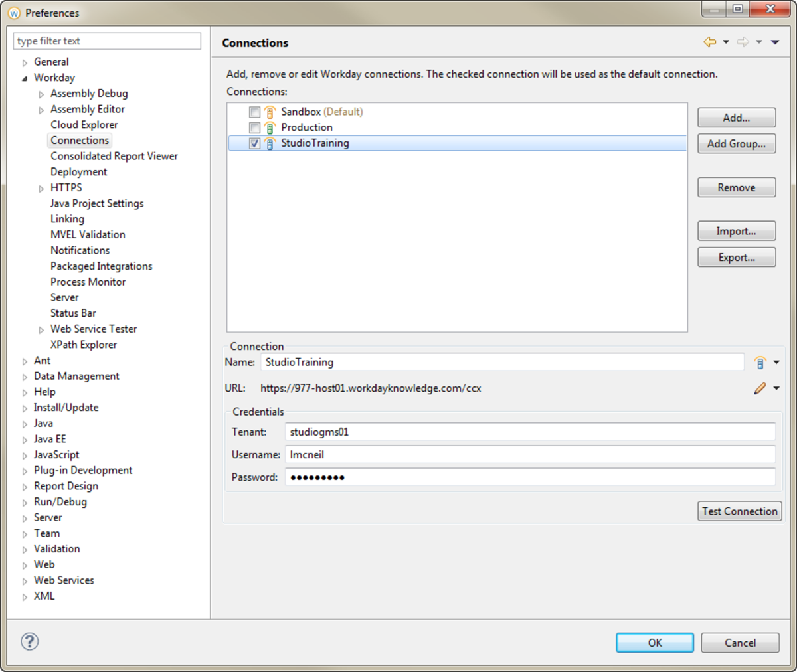Open Notifications preference page
This screenshot has height=672, width=797.
pyautogui.click(x=80, y=250)
